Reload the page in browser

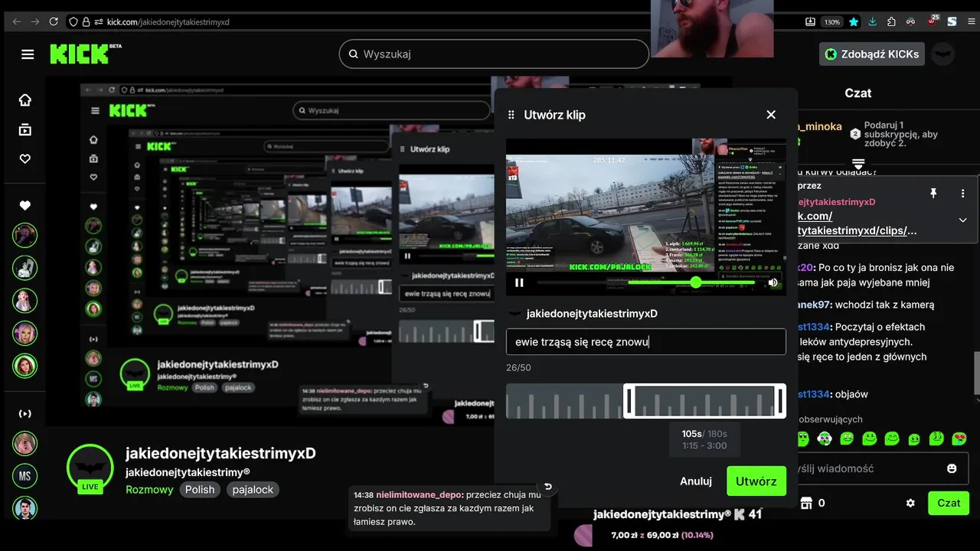pyautogui.click(x=53, y=21)
